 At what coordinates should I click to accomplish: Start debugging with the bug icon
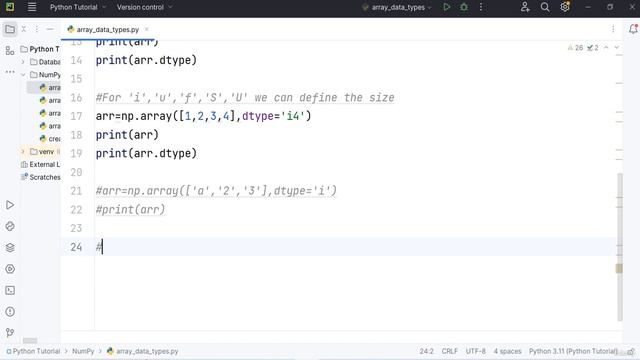[x=464, y=7]
